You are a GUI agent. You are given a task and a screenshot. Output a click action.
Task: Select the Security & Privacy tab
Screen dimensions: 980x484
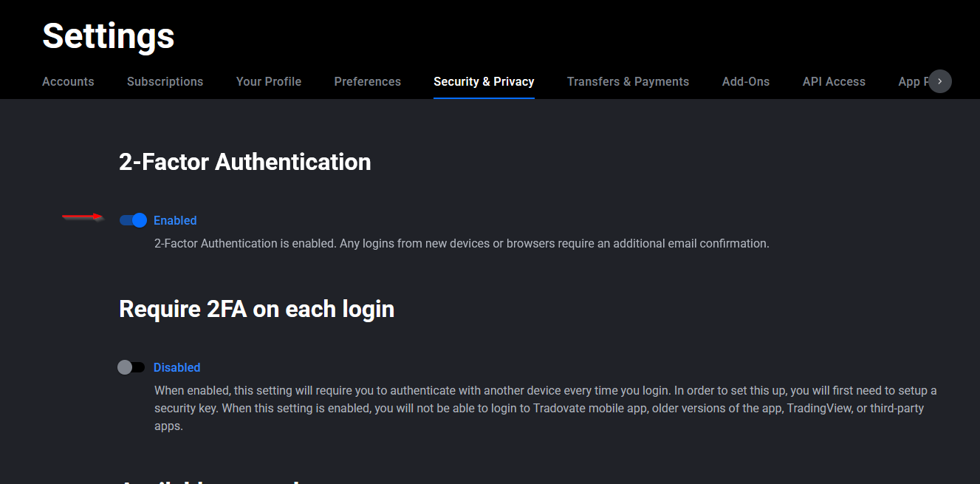pos(484,81)
